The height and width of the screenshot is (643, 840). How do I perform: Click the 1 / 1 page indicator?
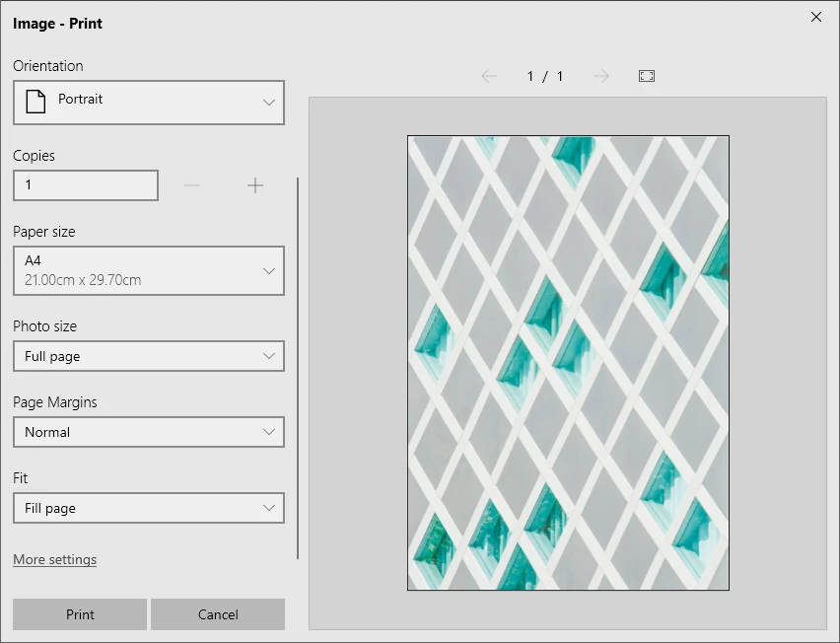click(x=545, y=75)
